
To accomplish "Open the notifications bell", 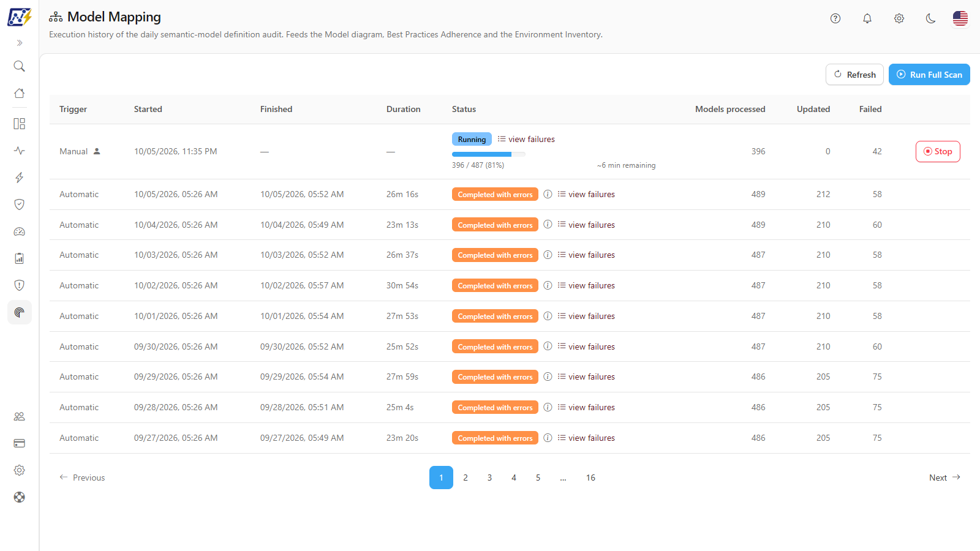I will pyautogui.click(x=867, y=18).
